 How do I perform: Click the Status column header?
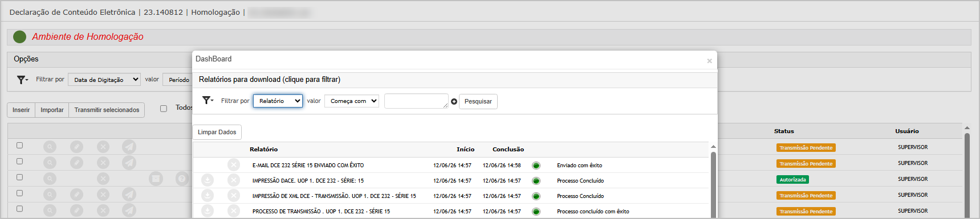(784, 131)
